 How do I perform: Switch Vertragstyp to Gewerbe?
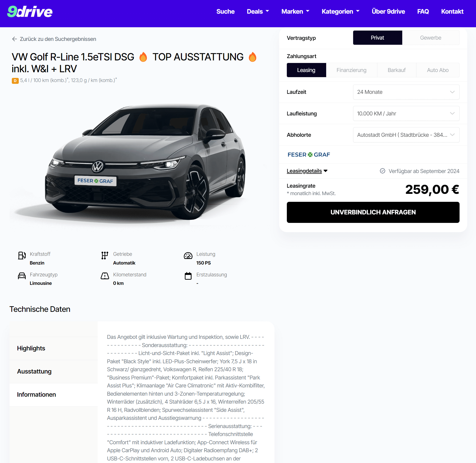click(x=431, y=38)
